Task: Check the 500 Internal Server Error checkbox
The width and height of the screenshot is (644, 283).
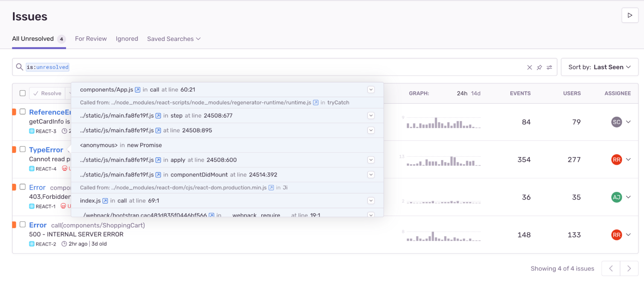Action: tap(23, 224)
